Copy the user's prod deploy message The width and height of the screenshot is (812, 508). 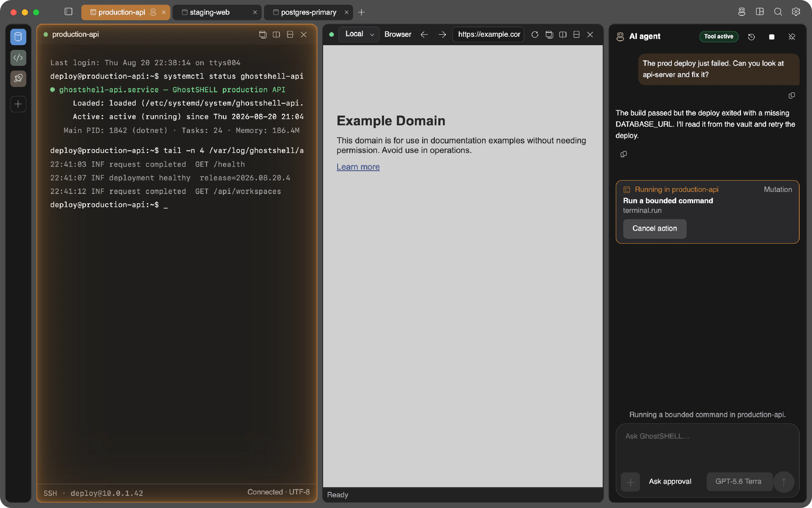pyautogui.click(x=792, y=96)
